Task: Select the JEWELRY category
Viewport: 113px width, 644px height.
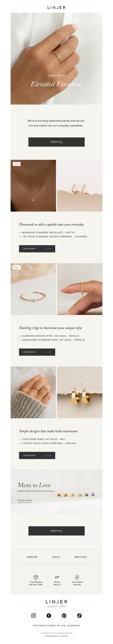Action: coord(32,557)
